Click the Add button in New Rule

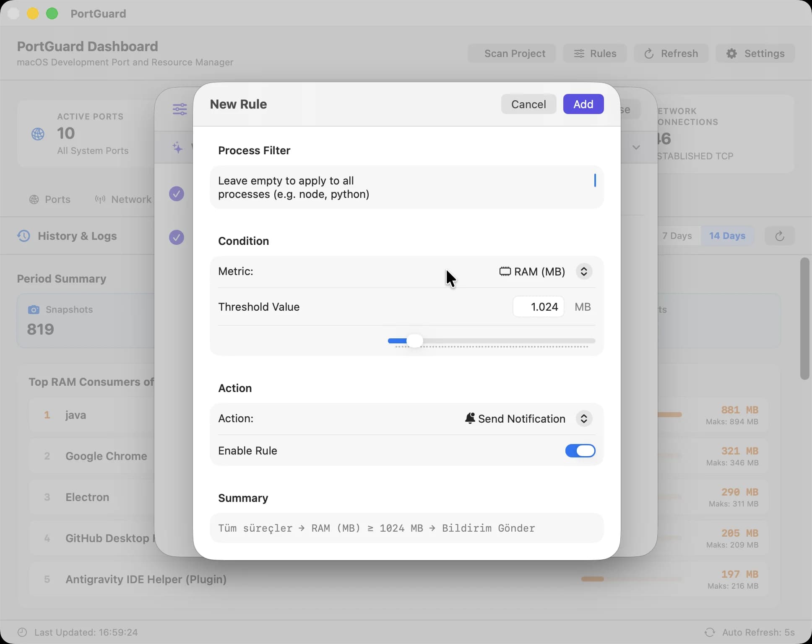[583, 104]
